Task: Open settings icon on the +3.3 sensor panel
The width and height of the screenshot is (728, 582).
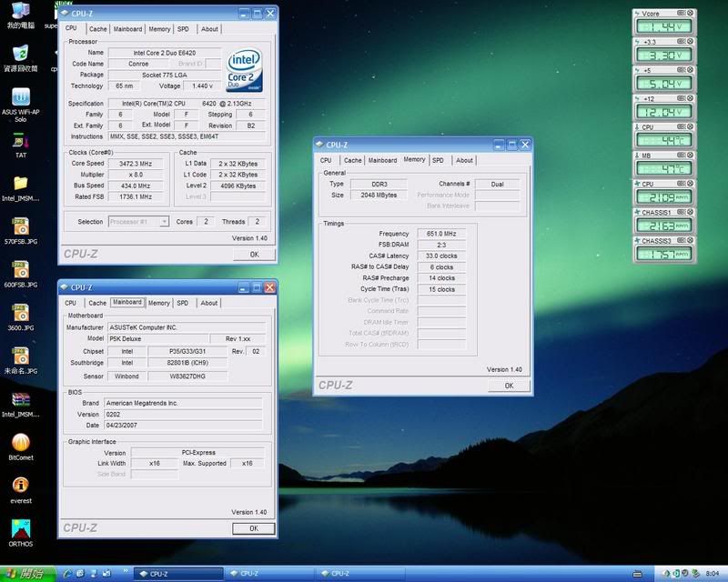Action: 681,41
